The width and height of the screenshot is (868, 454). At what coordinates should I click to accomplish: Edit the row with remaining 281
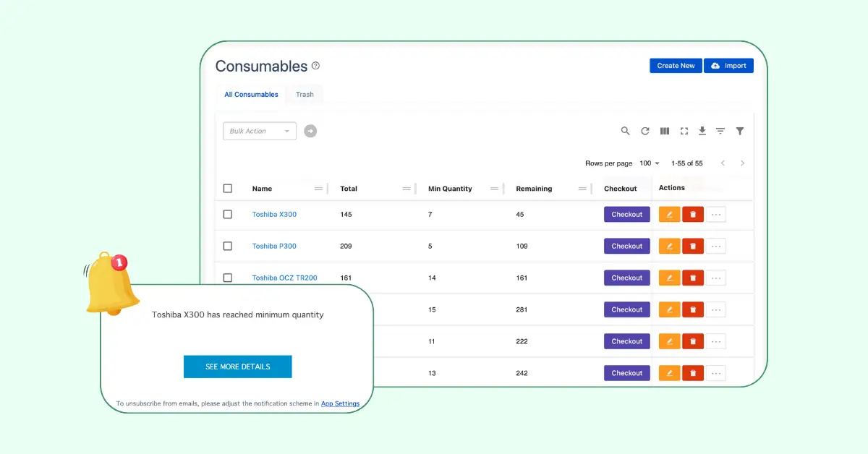click(670, 309)
